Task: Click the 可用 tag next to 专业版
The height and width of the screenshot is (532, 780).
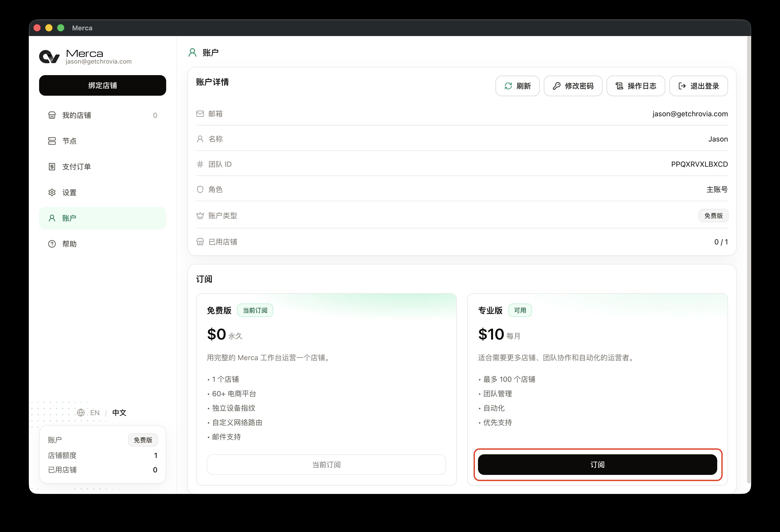Action: [520, 311]
